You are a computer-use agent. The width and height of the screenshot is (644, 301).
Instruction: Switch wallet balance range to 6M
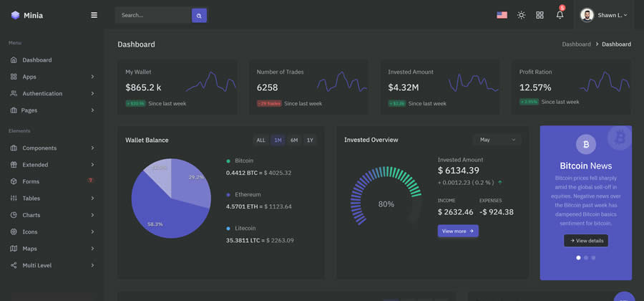point(294,140)
